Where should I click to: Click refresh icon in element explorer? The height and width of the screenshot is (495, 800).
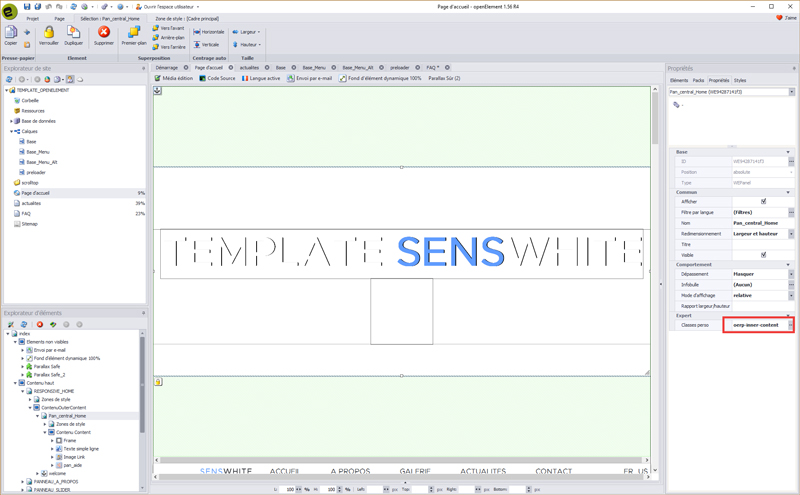click(x=23, y=324)
